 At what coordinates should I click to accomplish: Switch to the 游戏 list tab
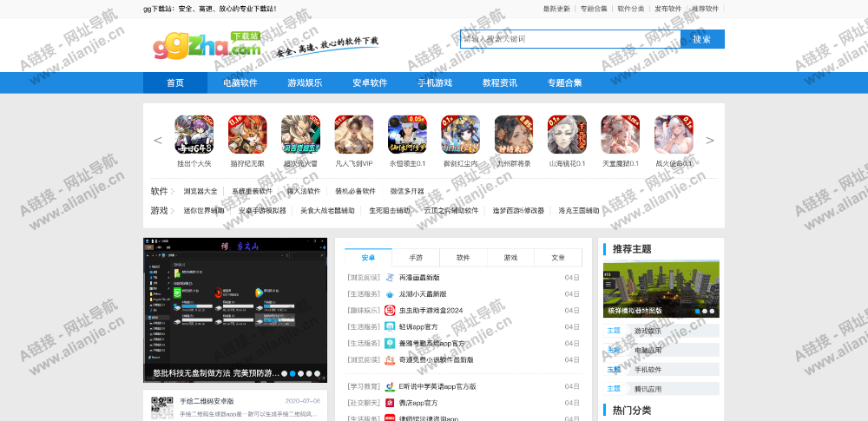[510, 258]
